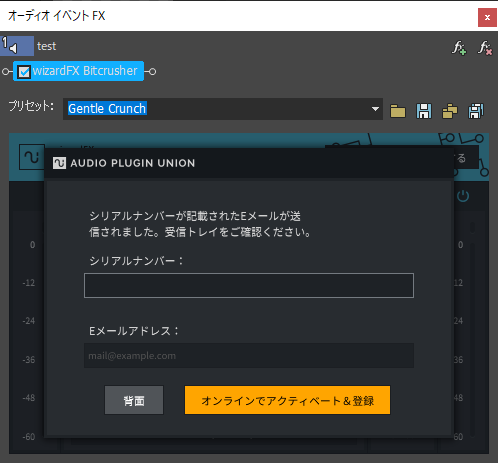Remove selected plug-in with FX delete icon

pyautogui.click(x=485, y=48)
